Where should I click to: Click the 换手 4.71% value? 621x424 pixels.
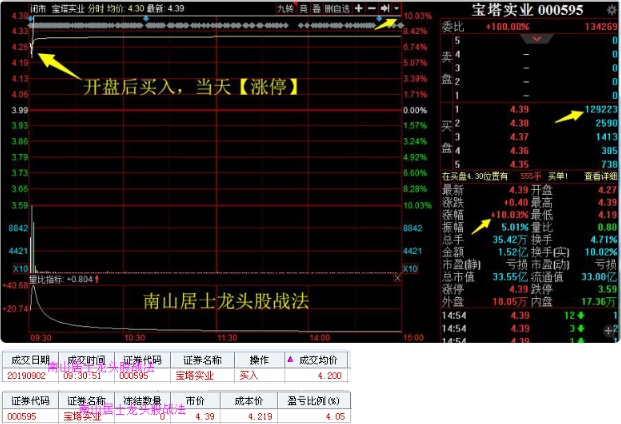[604, 240]
